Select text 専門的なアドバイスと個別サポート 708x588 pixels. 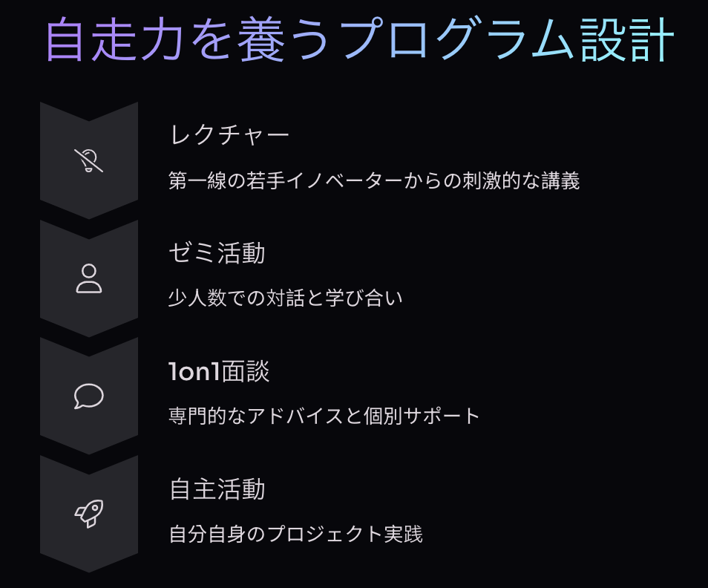pyautogui.click(x=324, y=416)
